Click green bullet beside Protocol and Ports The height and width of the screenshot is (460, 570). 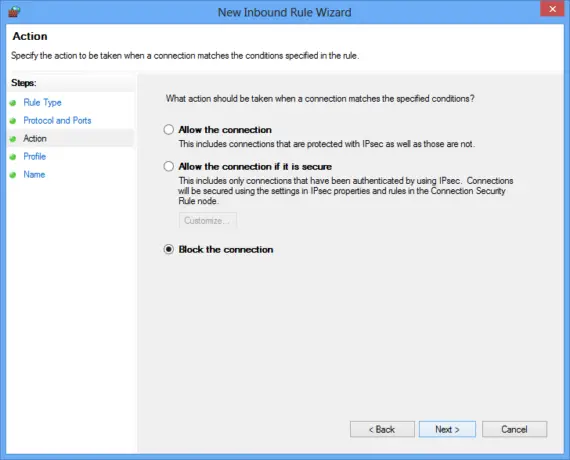point(13,121)
